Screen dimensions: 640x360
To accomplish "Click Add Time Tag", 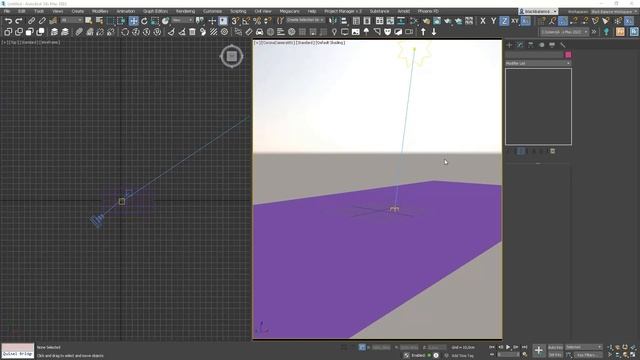I will point(462,356).
